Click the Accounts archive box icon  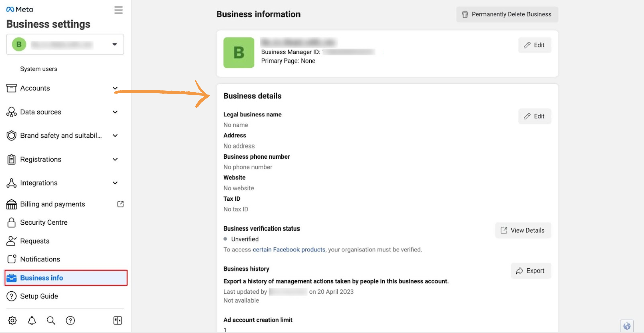pos(11,88)
